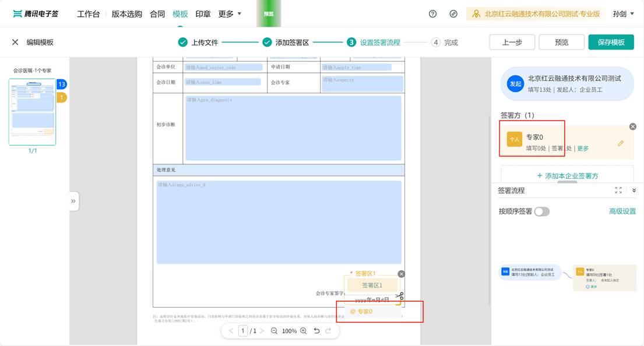This screenshot has height=346, width=644.
Task: Click the pencil edit icon for 专家0
Action: click(x=621, y=143)
